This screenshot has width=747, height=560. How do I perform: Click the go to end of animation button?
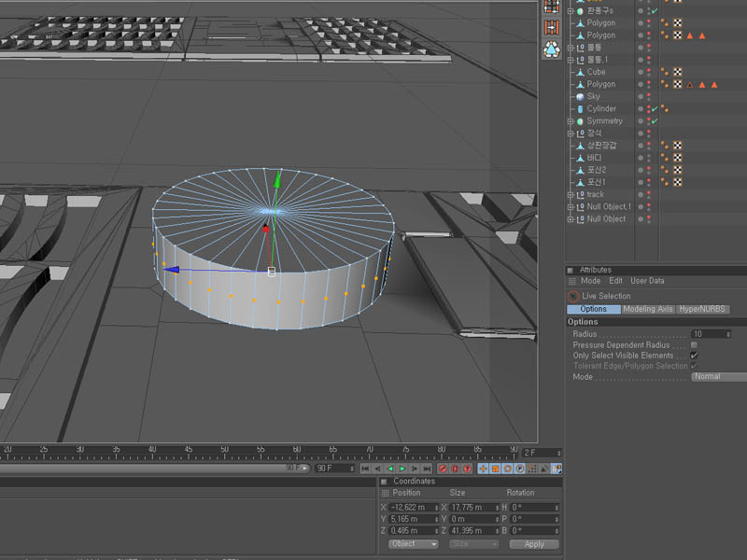[427, 469]
